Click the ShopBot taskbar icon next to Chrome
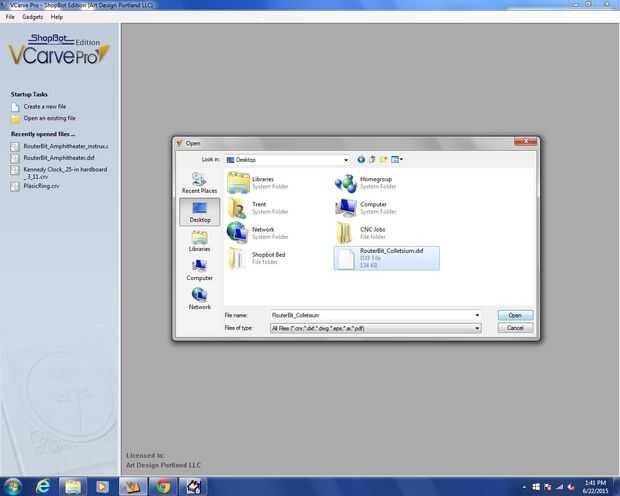Image resolution: width=620 pixels, height=496 pixels. coord(193,487)
